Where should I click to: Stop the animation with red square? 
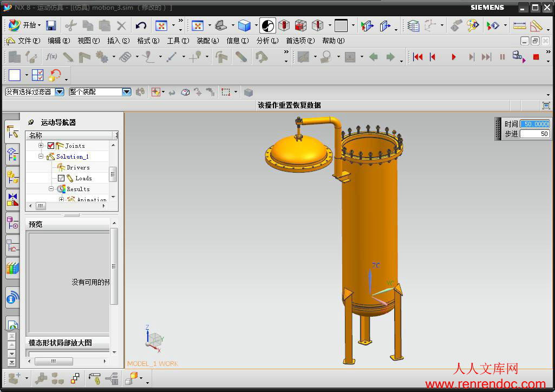tap(536, 57)
